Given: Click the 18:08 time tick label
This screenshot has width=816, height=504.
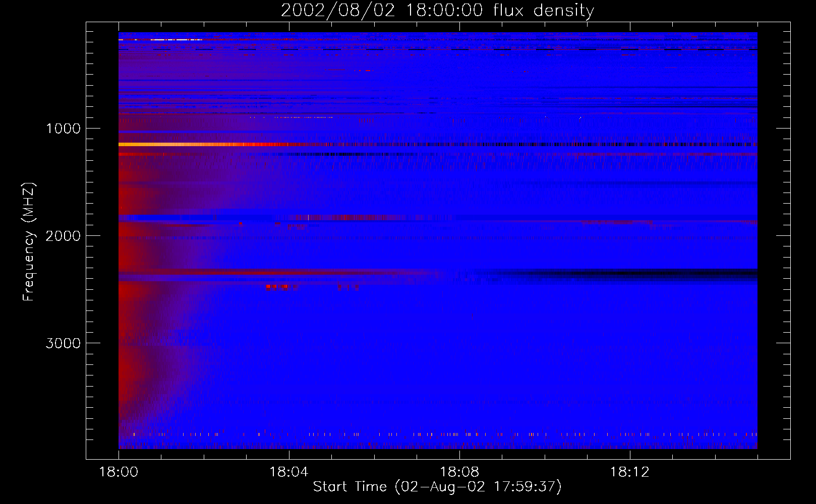Looking at the screenshot, I should (459, 472).
